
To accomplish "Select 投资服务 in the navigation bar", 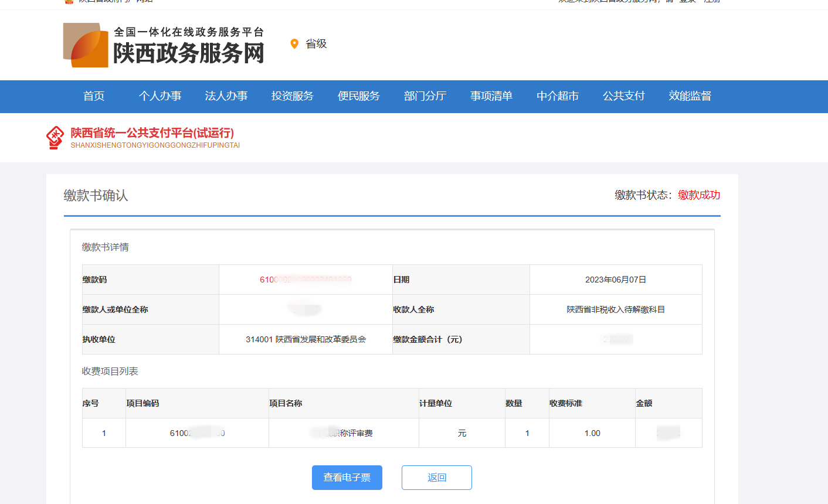I will [293, 96].
